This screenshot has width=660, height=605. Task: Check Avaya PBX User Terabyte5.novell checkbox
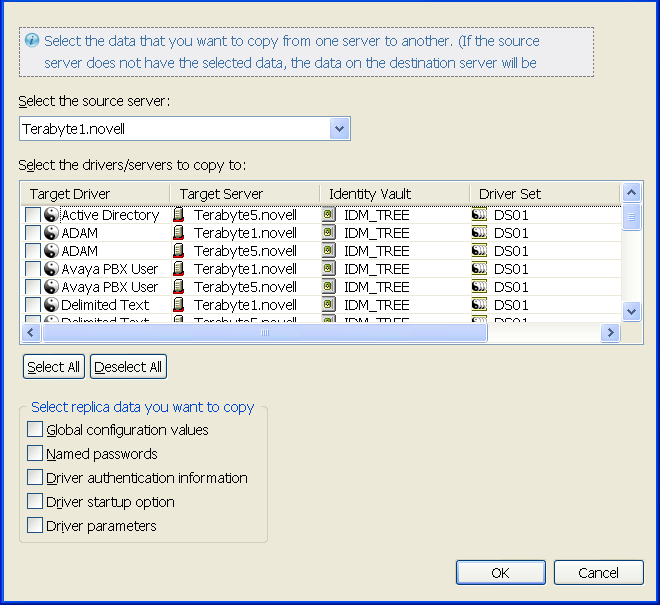[x=33, y=287]
